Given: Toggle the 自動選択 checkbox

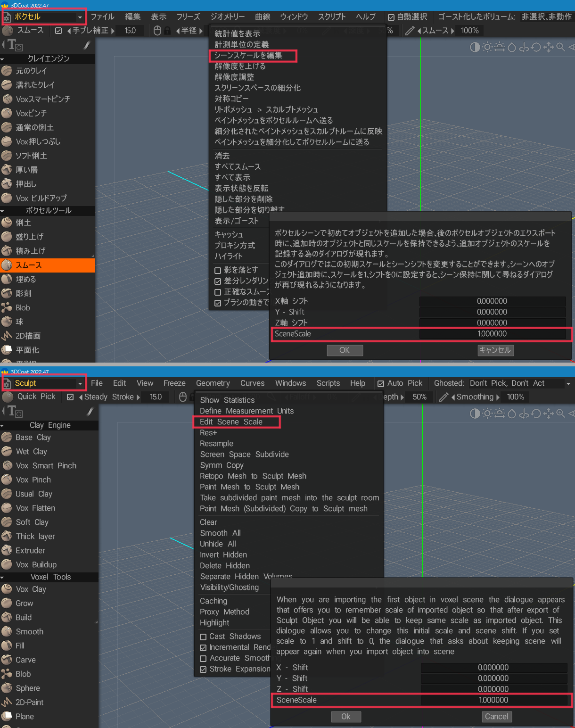Looking at the screenshot, I should [x=391, y=17].
